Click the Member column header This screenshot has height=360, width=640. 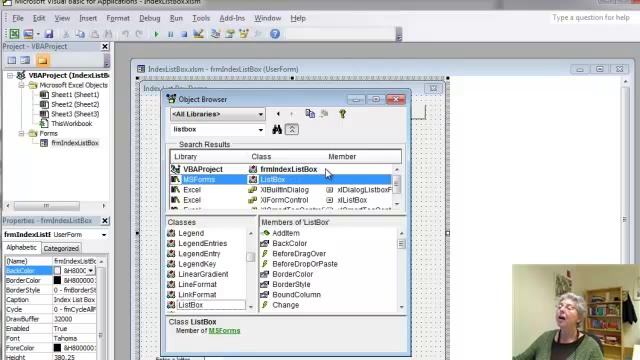[342, 157]
